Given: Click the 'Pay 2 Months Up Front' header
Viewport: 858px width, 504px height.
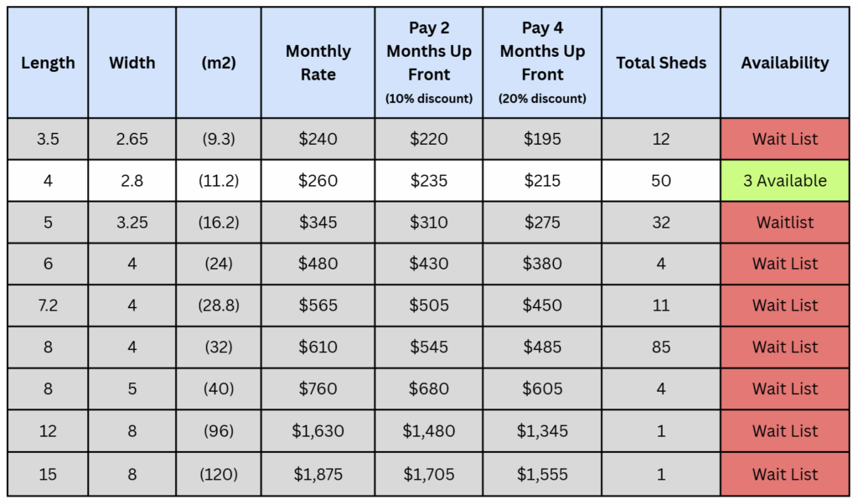Looking at the screenshot, I should [429, 63].
